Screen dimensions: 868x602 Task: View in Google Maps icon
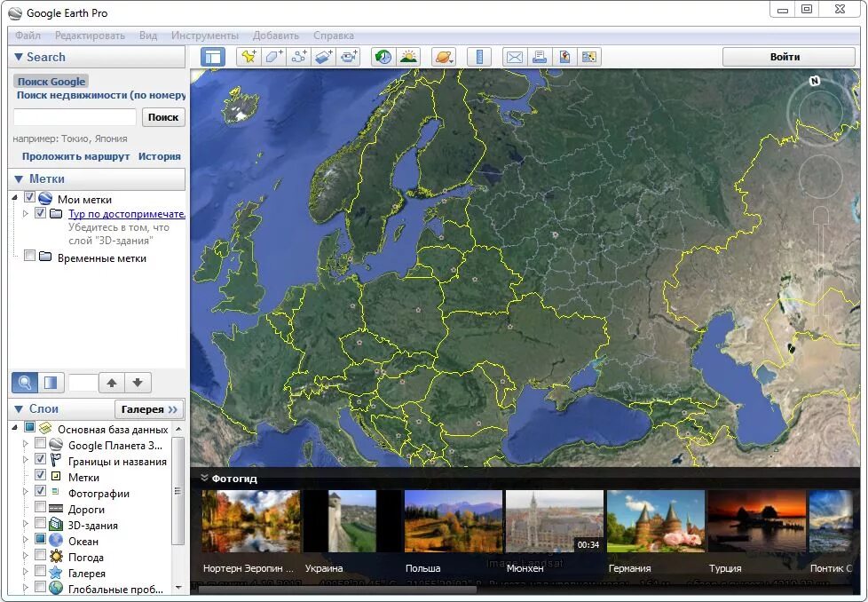(564, 57)
